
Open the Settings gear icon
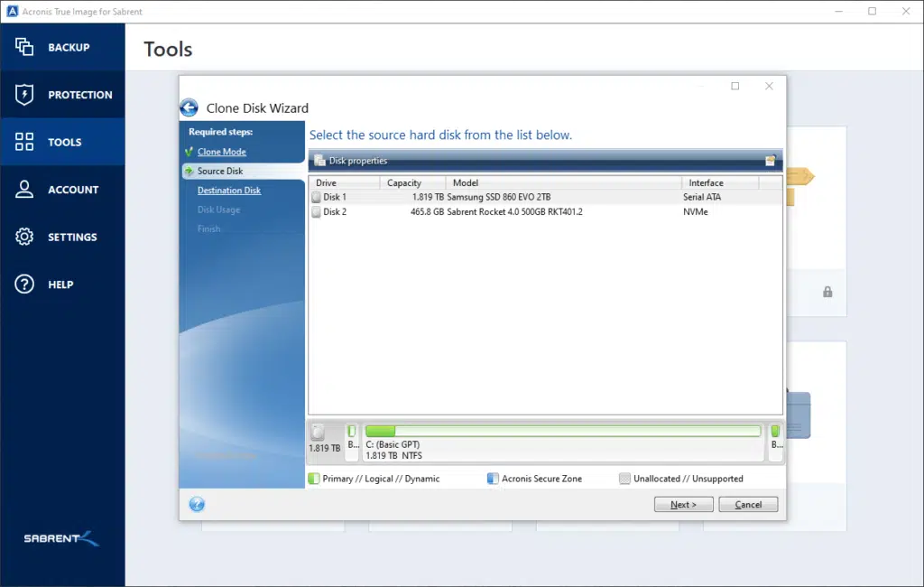[24, 237]
